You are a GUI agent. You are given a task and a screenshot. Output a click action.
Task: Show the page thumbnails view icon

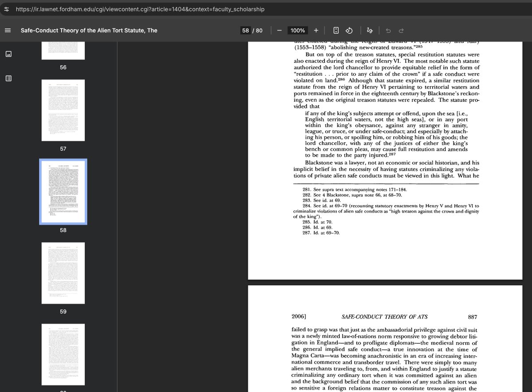[x=8, y=54]
